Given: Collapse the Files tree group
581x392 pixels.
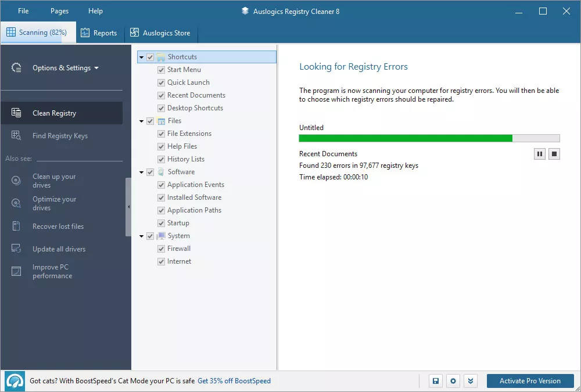Looking at the screenshot, I should coord(142,121).
